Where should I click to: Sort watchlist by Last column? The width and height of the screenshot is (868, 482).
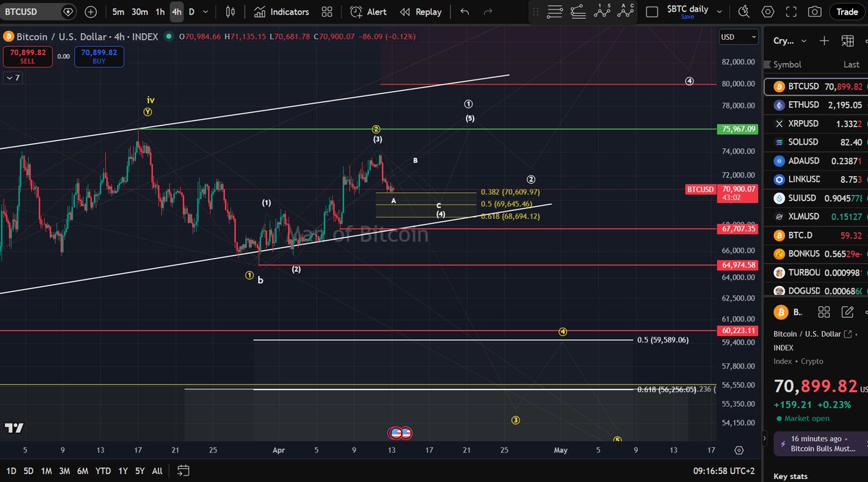coord(851,64)
